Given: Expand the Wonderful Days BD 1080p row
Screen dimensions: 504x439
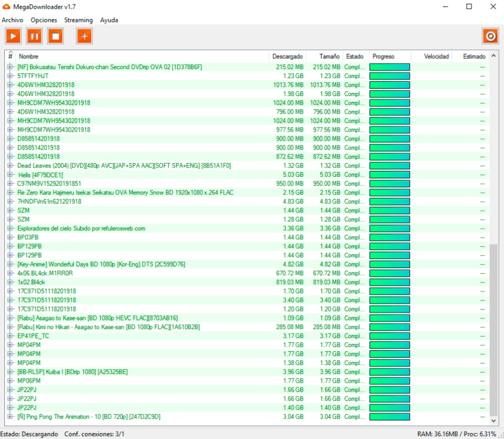Looking at the screenshot, I should click(10, 264).
